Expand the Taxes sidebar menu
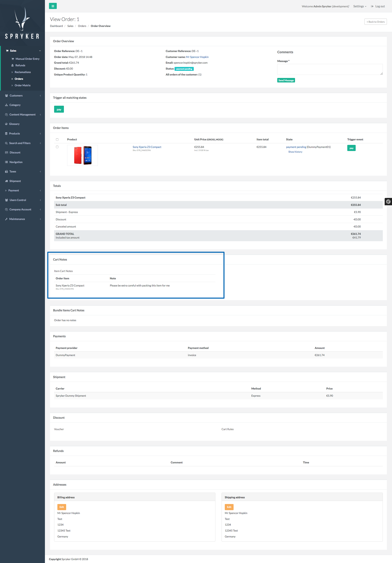The width and height of the screenshot is (392, 563). pyautogui.click(x=13, y=172)
